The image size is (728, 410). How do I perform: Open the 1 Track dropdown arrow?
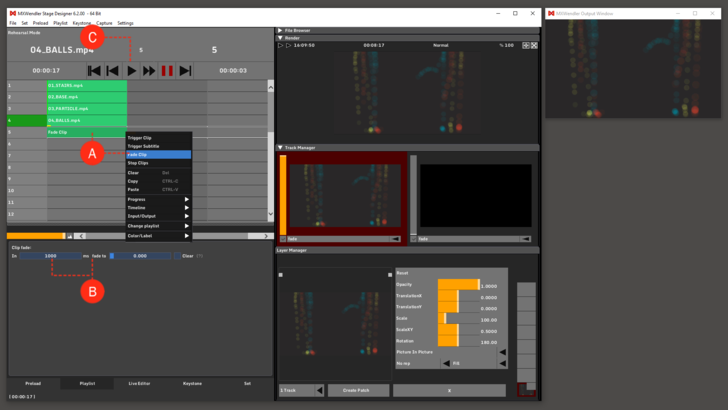click(x=319, y=390)
